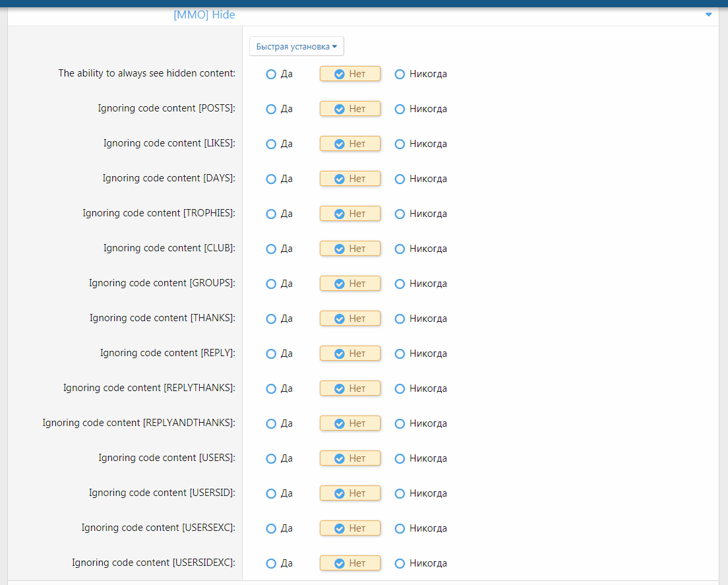Open the Быстрая установка dropdown
The height and width of the screenshot is (585, 728).
point(296,47)
